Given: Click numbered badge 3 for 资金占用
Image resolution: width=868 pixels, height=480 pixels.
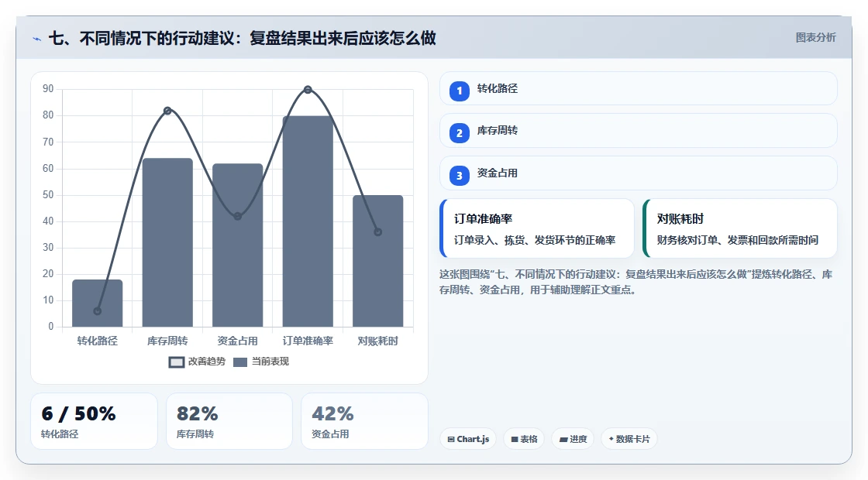Looking at the screenshot, I should coord(460,176).
